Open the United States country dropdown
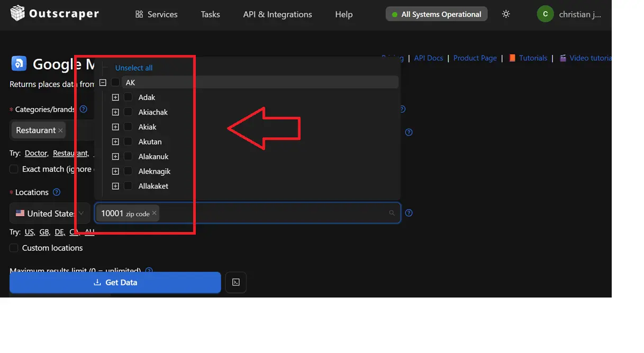Image resolution: width=644 pixels, height=353 pixels. pyautogui.click(x=50, y=213)
